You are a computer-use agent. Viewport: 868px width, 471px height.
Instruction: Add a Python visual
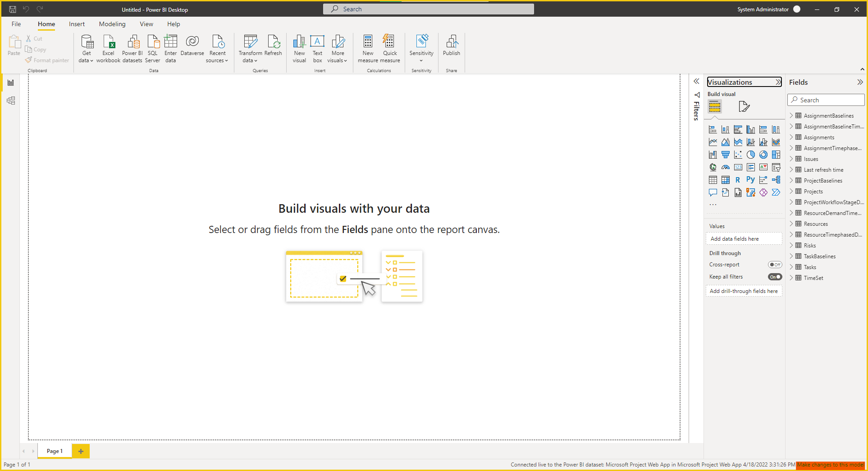[750, 180]
